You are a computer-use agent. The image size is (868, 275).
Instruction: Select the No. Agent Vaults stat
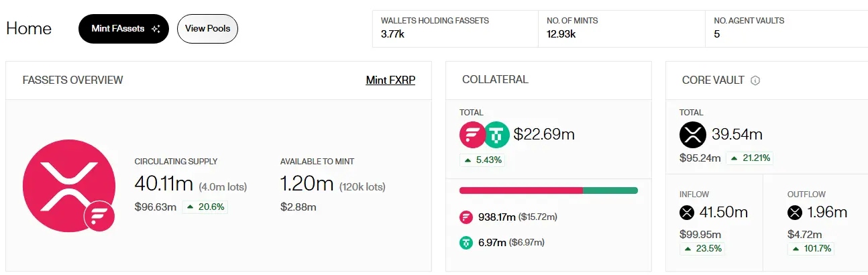coord(785,27)
